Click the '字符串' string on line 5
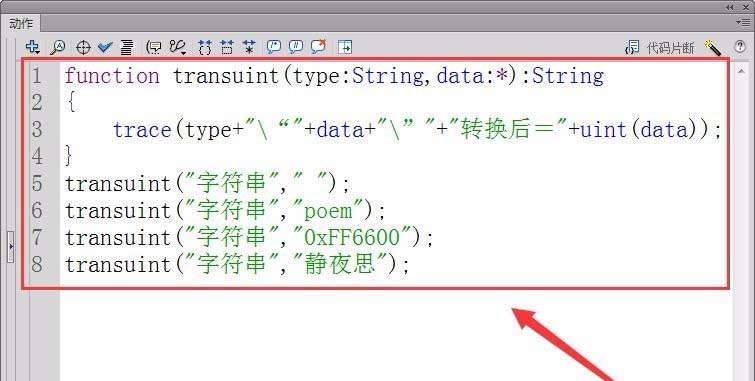Viewport: 755px width, 381px height. pos(232,184)
